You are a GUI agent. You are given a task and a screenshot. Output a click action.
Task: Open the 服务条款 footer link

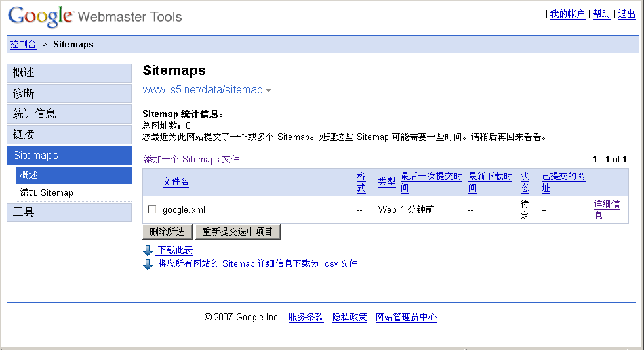(x=306, y=318)
